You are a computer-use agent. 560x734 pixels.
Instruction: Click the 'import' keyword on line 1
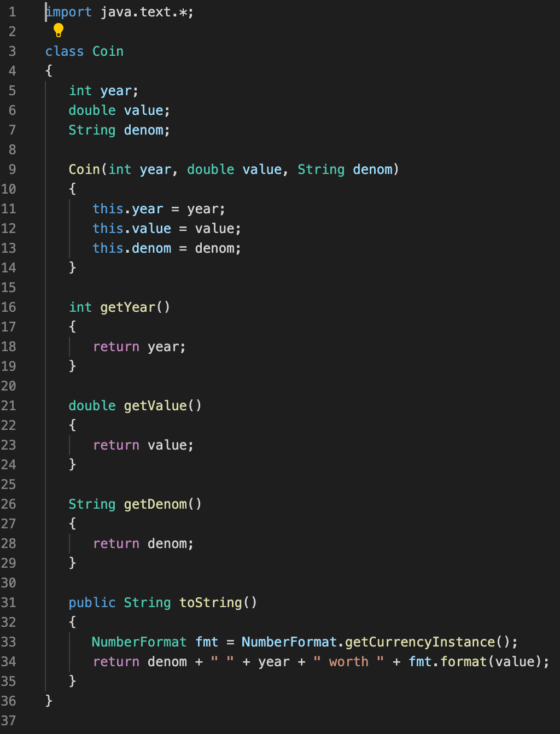click(x=69, y=12)
